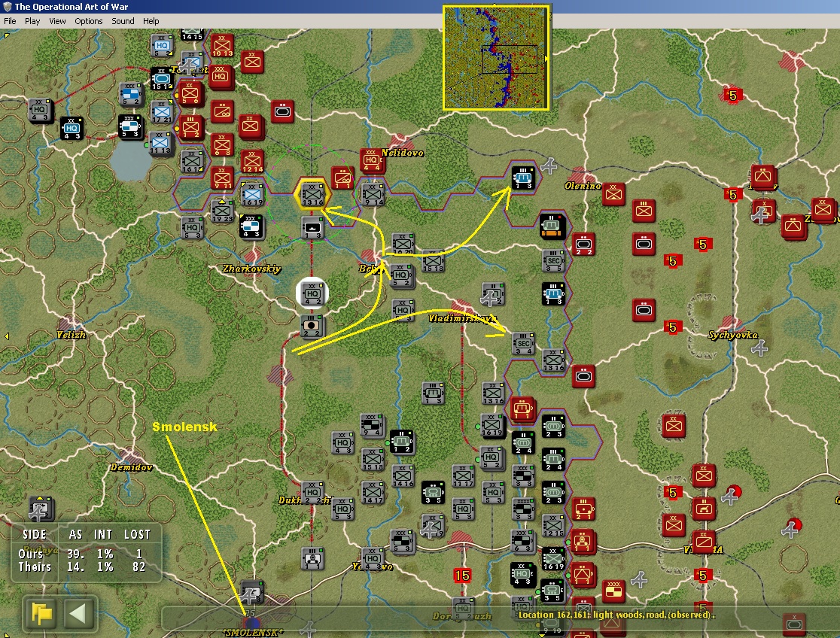This screenshot has height=638, width=840.
Task: Select the gray HQ 4-3 unit at far left
Action: point(40,109)
